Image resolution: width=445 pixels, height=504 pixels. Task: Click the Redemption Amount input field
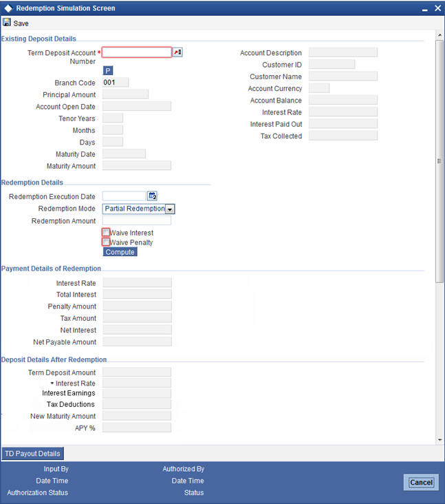tap(137, 220)
